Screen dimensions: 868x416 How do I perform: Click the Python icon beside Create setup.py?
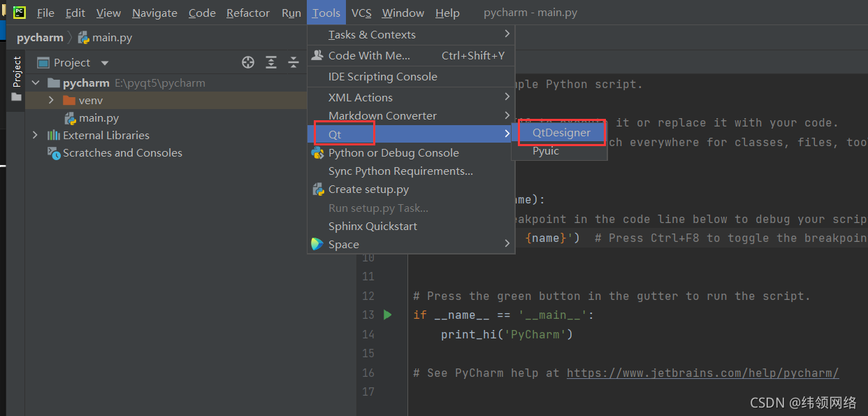tap(317, 189)
